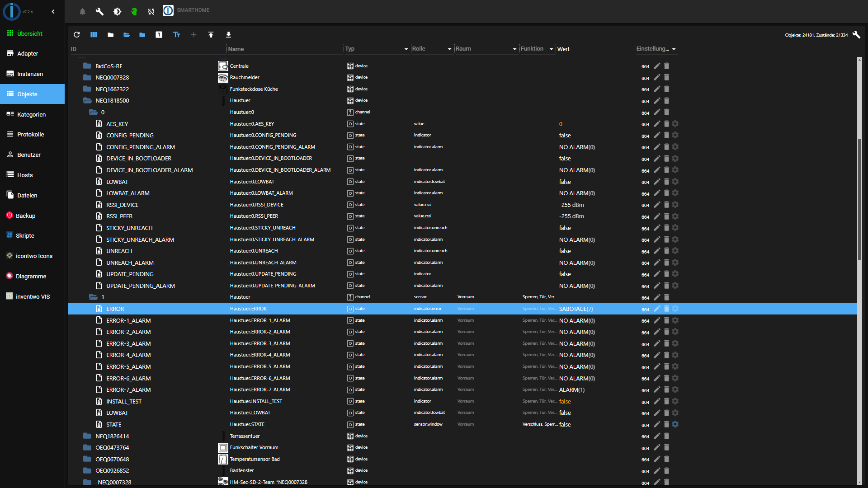
Task: Expand the OEQ0473764 folder
Action: point(87,447)
